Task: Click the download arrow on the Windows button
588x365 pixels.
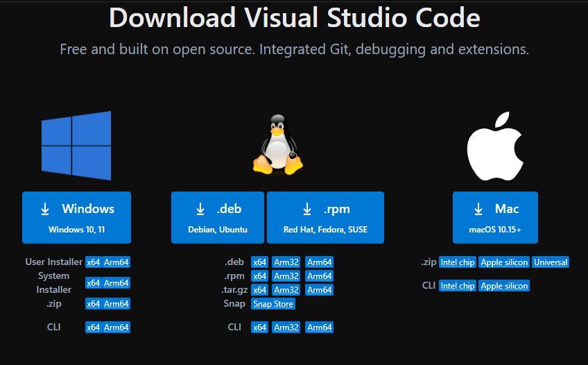Action: 45,209
